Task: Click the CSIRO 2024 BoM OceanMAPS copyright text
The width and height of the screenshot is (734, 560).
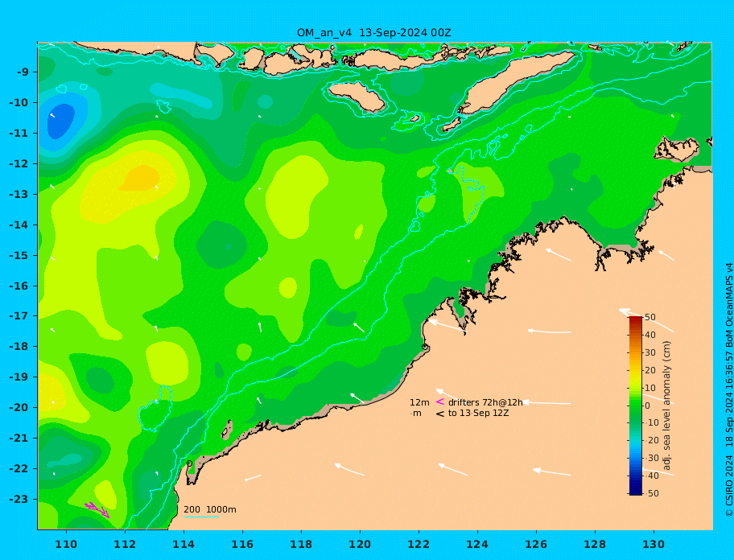Action: [x=729, y=389]
